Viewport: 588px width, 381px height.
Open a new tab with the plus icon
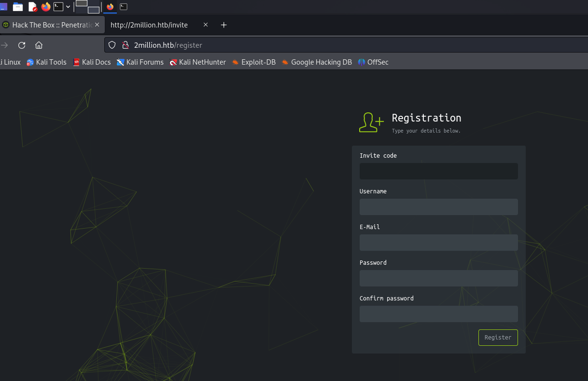224,25
